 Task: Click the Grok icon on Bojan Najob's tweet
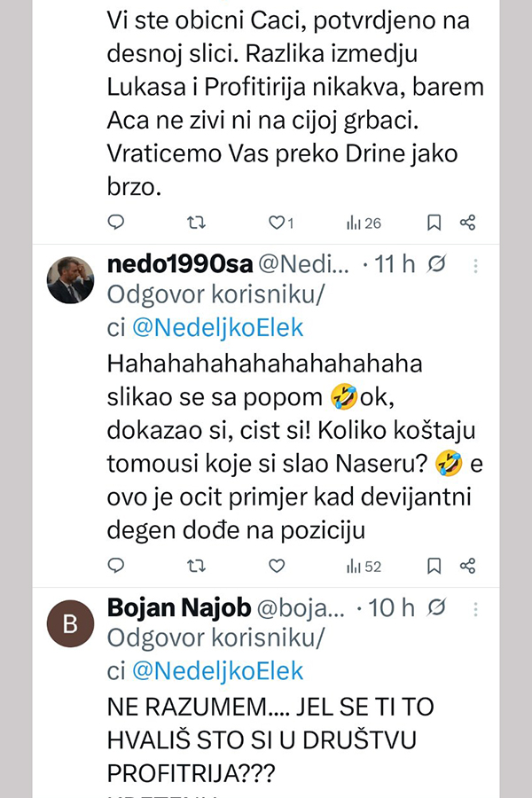click(x=435, y=607)
